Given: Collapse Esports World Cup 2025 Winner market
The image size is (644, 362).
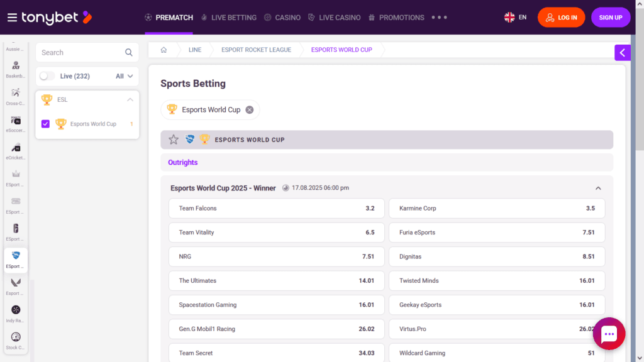Looking at the screenshot, I should [x=598, y=188].
